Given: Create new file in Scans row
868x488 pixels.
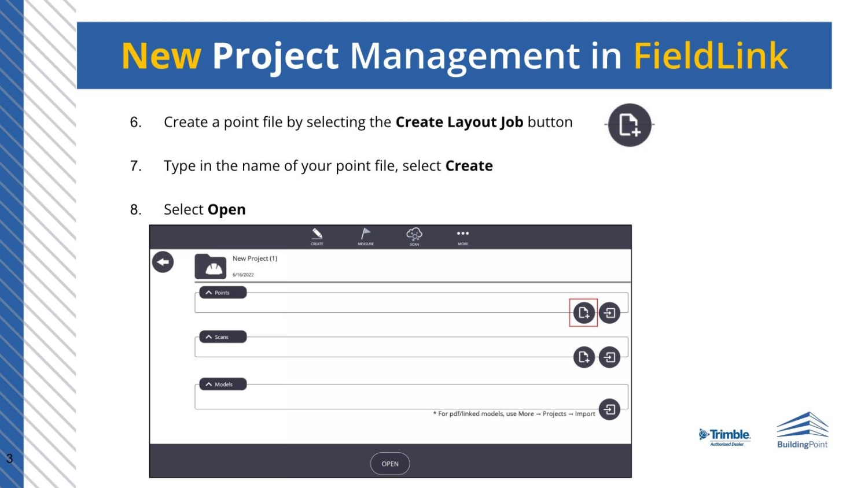Looking at the screenshot, I should (x=584, y=357).
